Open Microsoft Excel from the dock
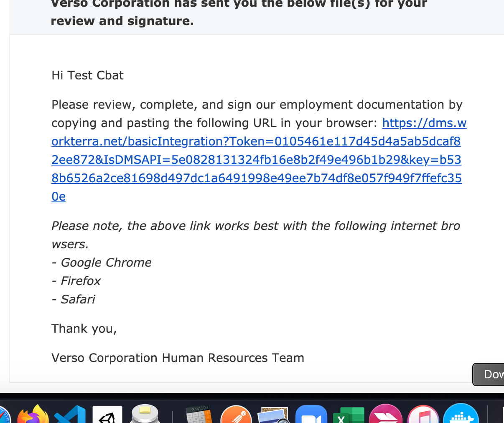Image resolution: width=504 pixels, height=423 pixels. click(x=349, y=415)
